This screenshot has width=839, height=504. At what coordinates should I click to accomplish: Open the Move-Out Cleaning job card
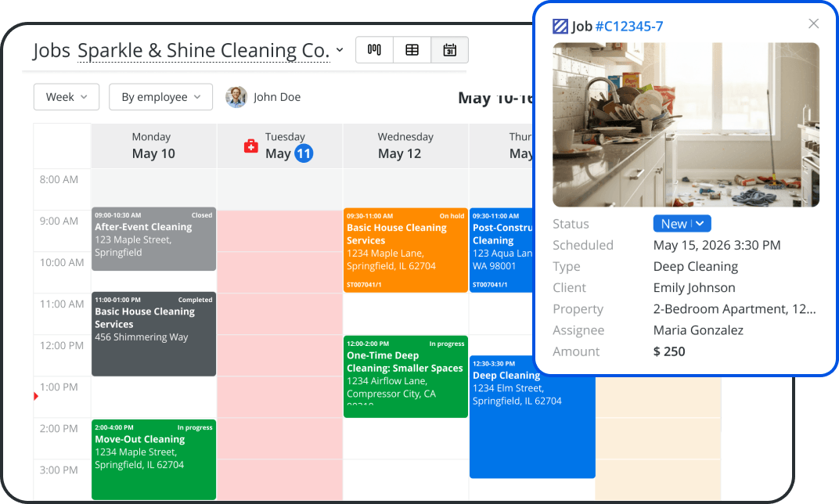tap(153, 459)
